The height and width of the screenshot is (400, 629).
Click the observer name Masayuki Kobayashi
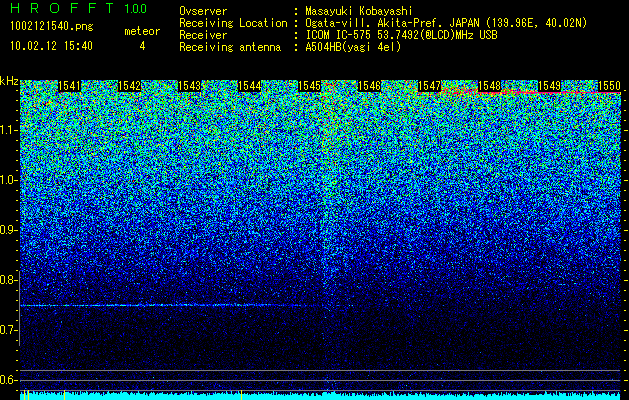click(359, 11)
